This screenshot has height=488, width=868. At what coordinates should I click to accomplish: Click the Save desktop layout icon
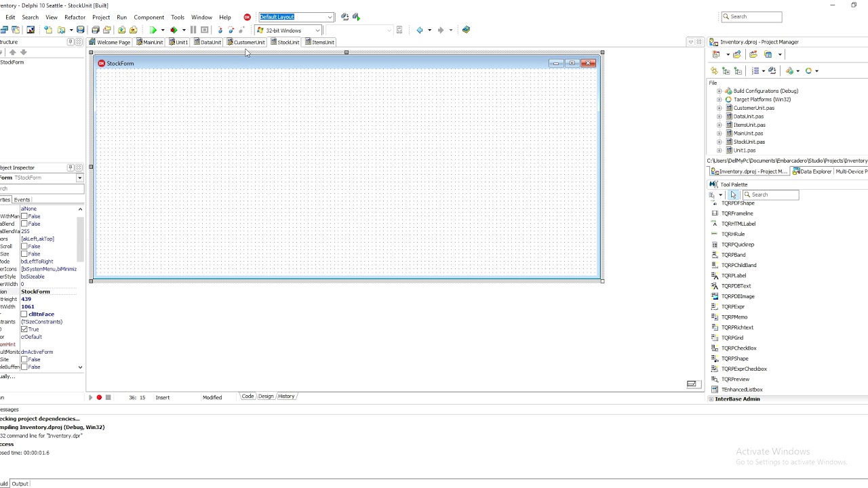[x=345, y=17]
